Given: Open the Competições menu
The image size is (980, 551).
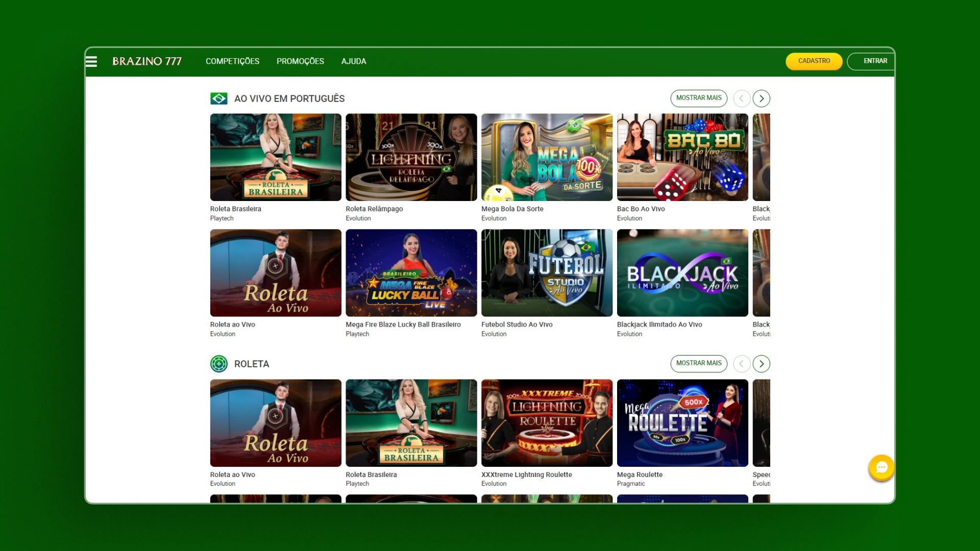Looking at the screenshot, I should pyautogui.click(x=232, y=61).
